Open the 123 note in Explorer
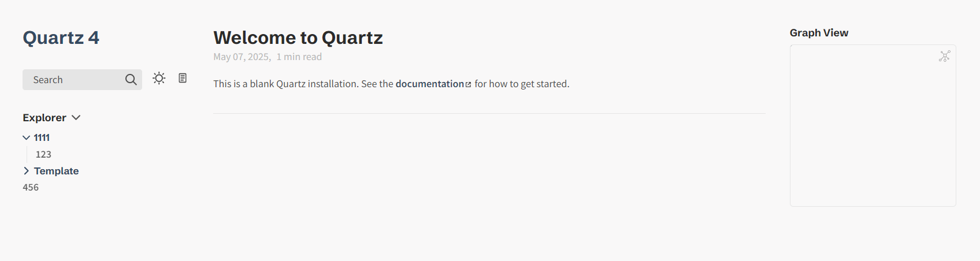 (x=43, y=154)
